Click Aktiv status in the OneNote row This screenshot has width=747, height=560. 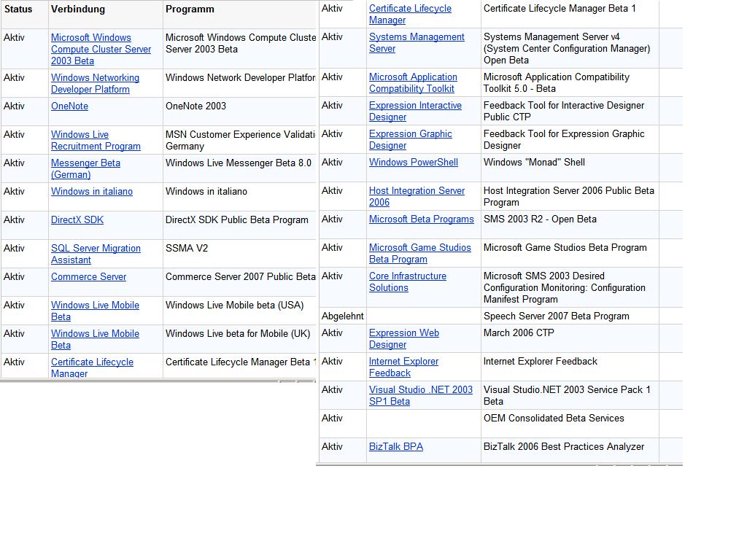[14, 106]
